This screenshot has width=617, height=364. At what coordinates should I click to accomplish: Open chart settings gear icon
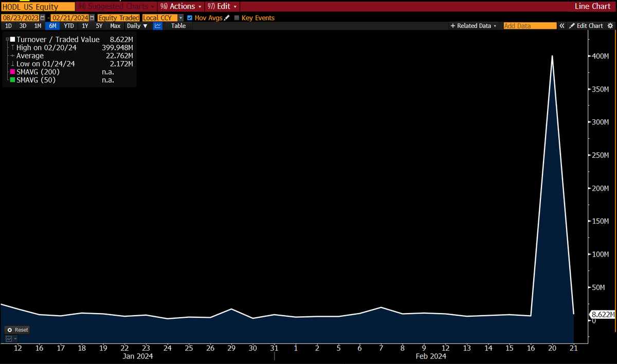pyautogui.click(x=610, y=26)
